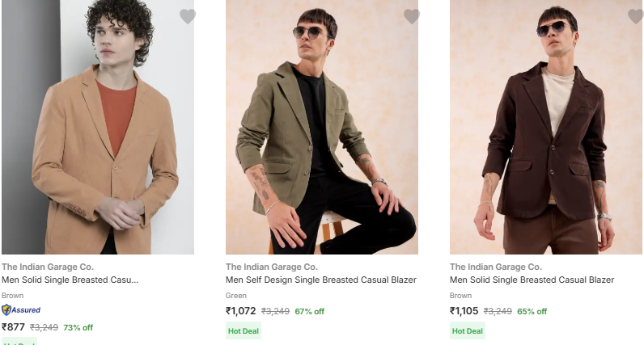Click brand name above the ₹877 blazer

(x=47, y=267)
